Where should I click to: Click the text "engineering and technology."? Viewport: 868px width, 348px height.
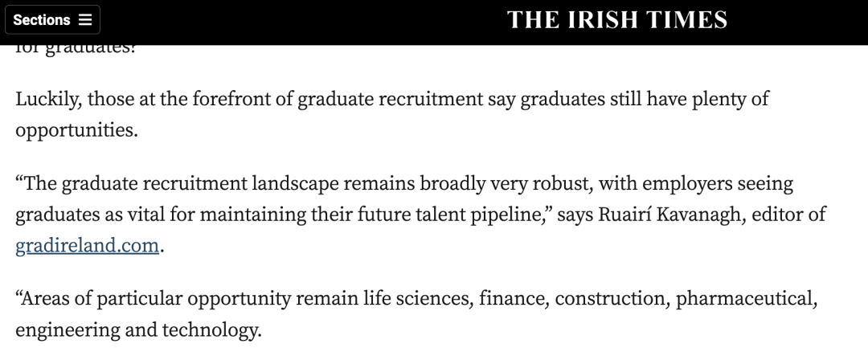click(x=138, y=330)
